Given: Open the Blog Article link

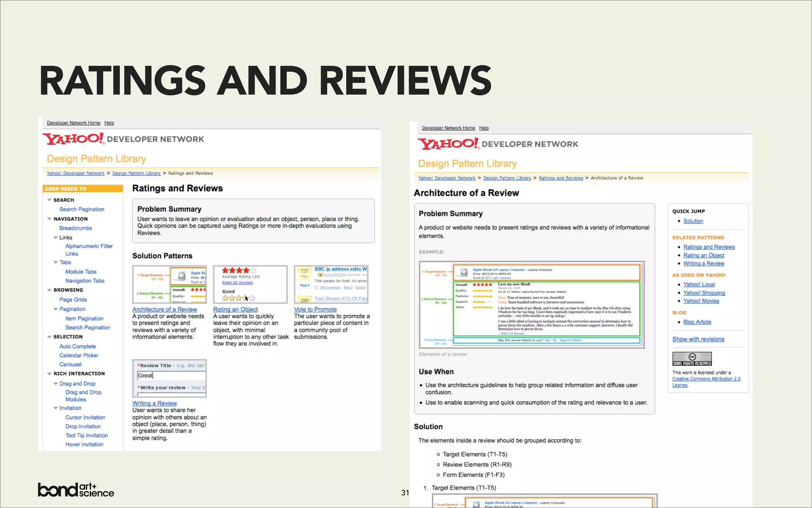Looking at the screenshot, I should (x=697, y=322).
